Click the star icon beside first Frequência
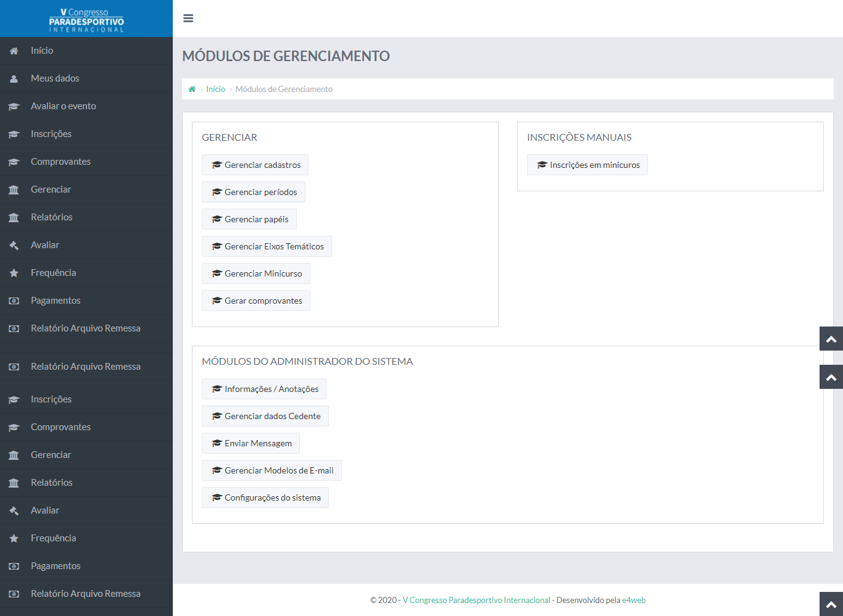 tap(14, 273)
